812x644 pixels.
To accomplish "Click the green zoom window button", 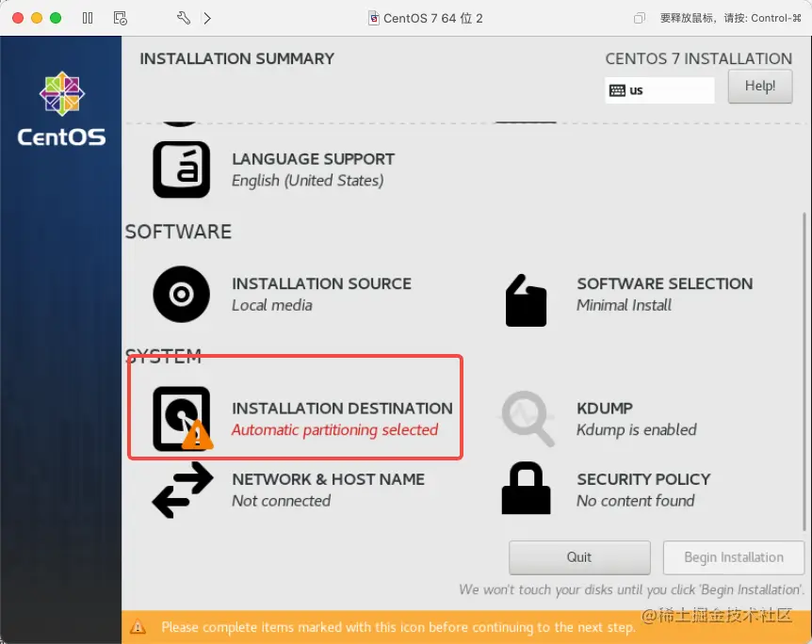I will [x=56, y=18].
